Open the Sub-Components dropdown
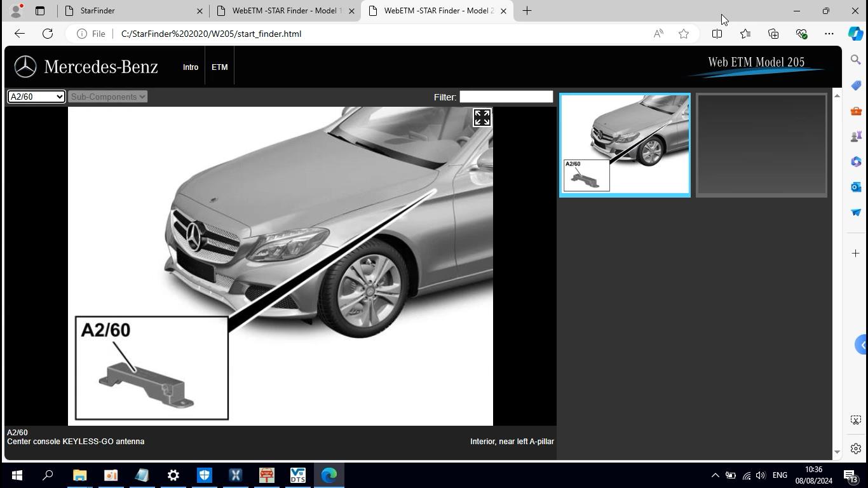The width and height of the screenshot is (868, 488). point(107,97)
